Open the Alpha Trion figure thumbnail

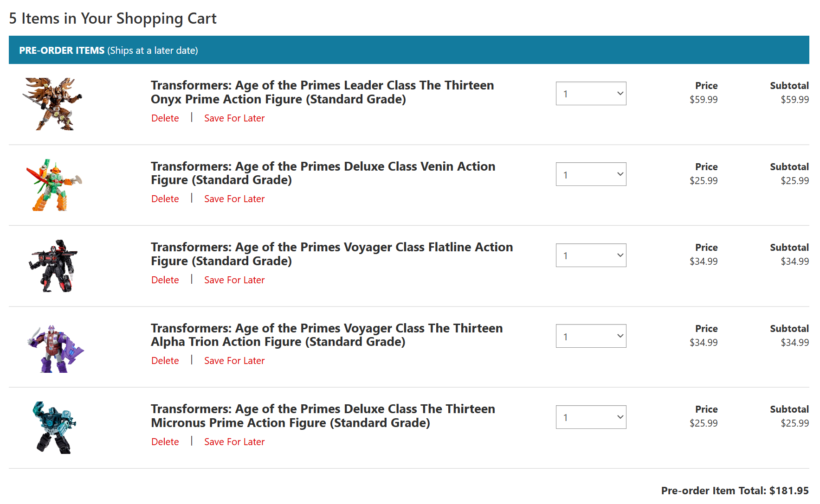point(55,349)
